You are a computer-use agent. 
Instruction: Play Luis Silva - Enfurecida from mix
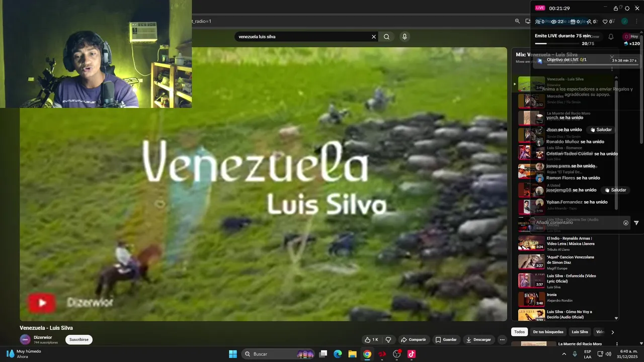pos(565,281)
